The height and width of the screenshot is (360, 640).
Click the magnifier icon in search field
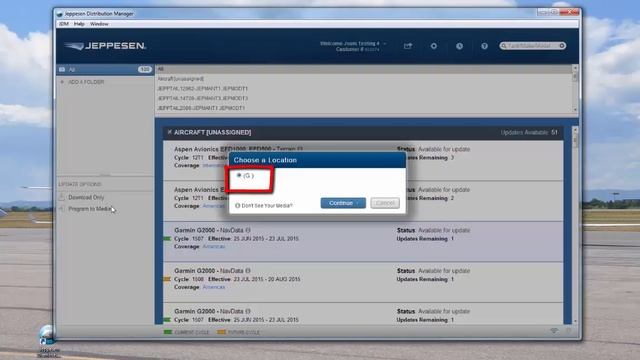(x=504, y=46)
